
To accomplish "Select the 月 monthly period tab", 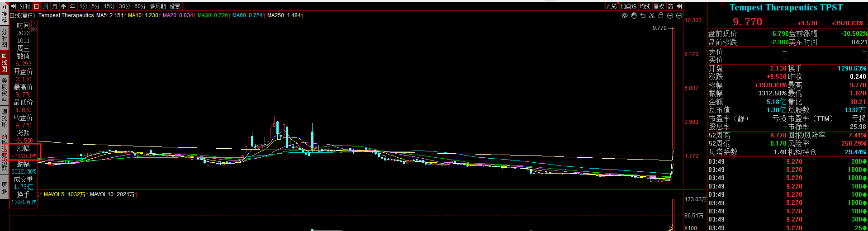I will 55,6.
